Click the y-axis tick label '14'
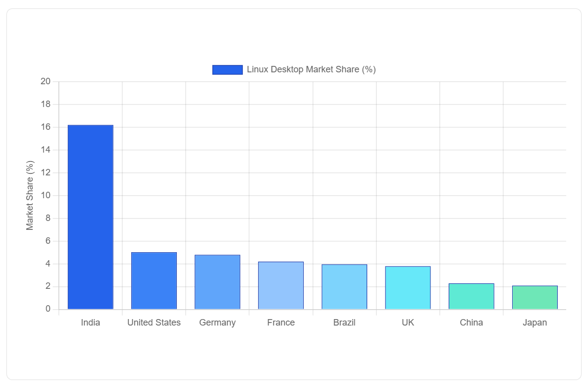Image resolution: width=588 pixels, height=383 pixels. 46,150
